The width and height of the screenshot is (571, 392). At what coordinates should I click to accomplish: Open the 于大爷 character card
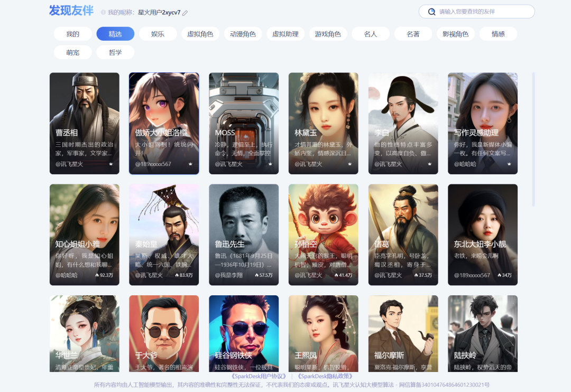click(x=164, y=333)
